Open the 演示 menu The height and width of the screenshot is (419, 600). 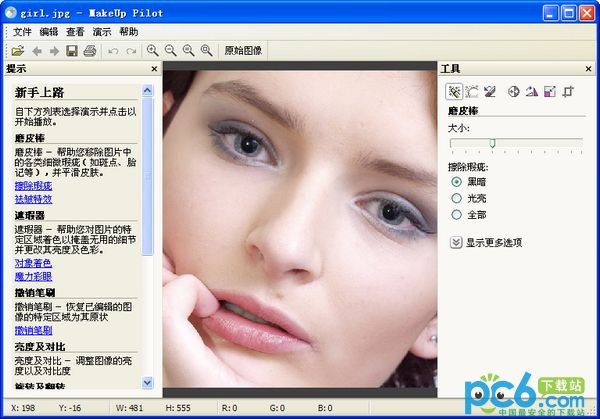coord(102,32)
